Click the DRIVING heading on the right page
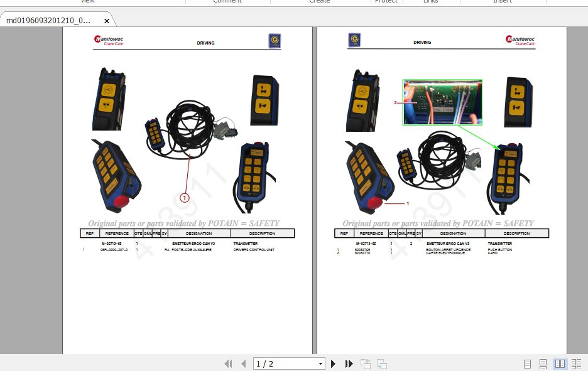This screenshot has width=588, height=371. pos(422,42)
